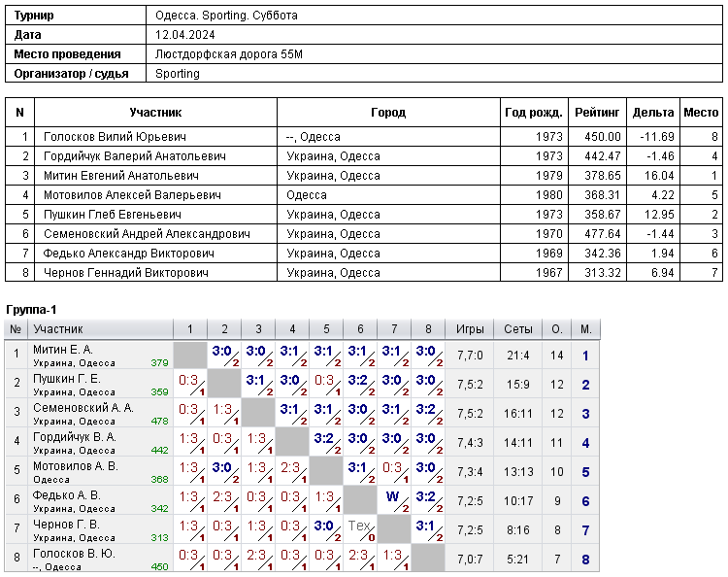Click the Игры column header
The image size is (728, 577).
(x=470, y=329)
